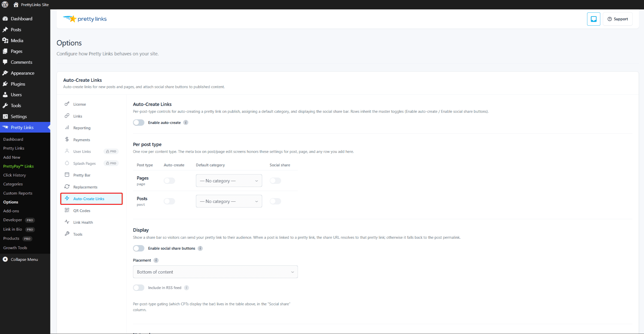Open Custom Reports submenu item

coord(18,193)
